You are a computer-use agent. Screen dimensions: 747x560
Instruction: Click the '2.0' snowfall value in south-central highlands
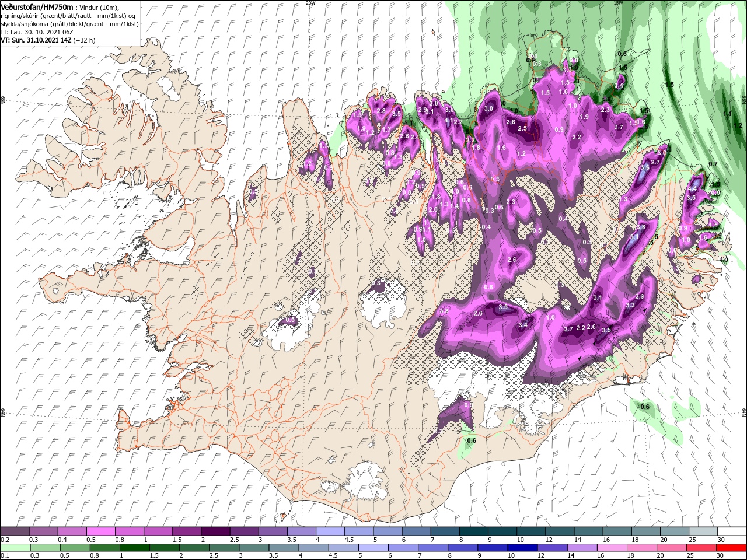pos(478,314)
